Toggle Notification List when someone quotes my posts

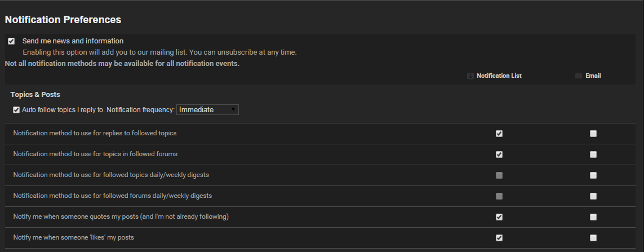(499, 217)
